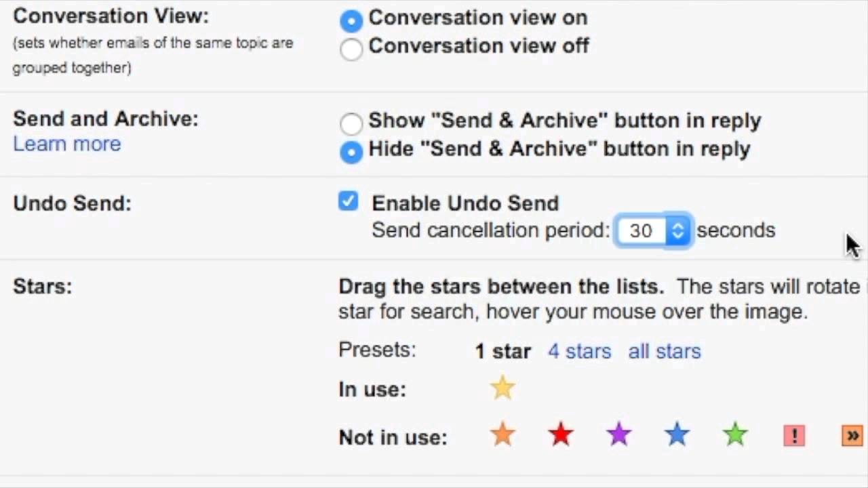The image size is (868, 488).
Task: Apply the all stars preset
Action: [x=665, y=351]
